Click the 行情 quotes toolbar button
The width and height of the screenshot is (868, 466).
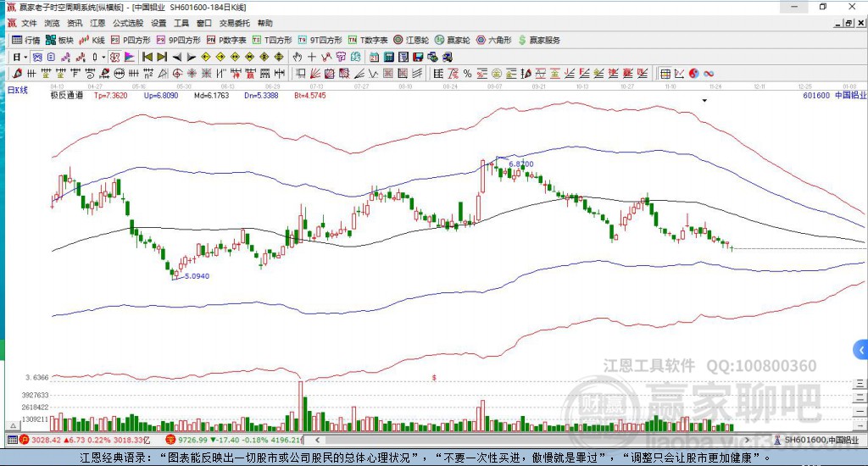[x=26, y=40]
